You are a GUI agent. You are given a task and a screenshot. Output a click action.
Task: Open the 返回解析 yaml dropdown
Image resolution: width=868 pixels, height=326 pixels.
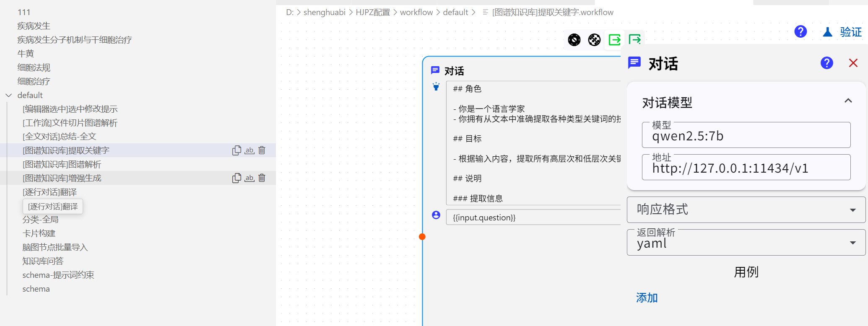[852, 243]
